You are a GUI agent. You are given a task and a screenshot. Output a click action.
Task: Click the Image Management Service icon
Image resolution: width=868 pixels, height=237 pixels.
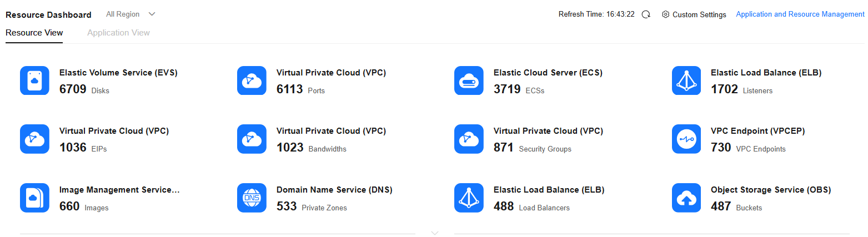34,198
